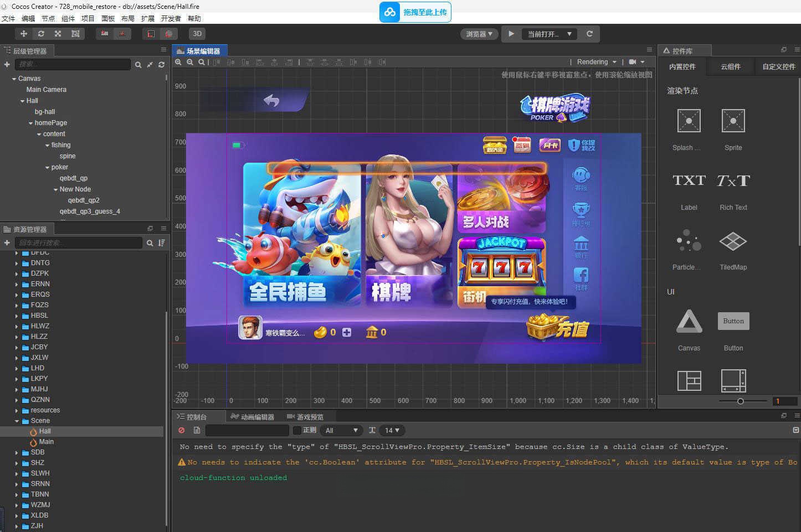Open the 节点 menu in menu bar
The width and height of the screenshot is (801, 532).
point(48,18)
